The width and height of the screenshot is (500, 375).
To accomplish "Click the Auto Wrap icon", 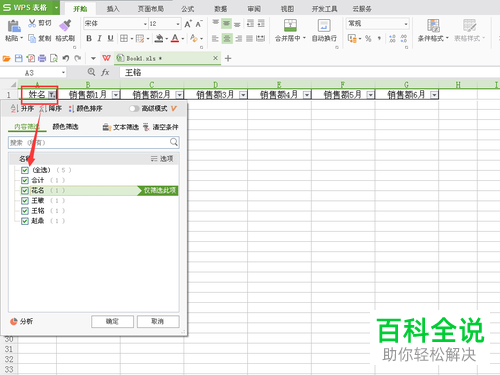I will [324, 26].
